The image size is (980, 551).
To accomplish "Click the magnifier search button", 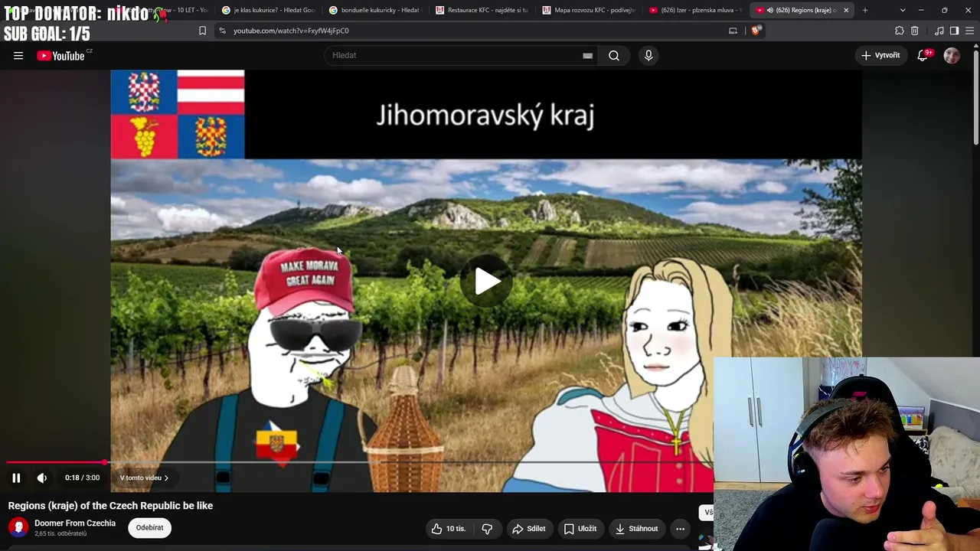I will tap(614, 55).
